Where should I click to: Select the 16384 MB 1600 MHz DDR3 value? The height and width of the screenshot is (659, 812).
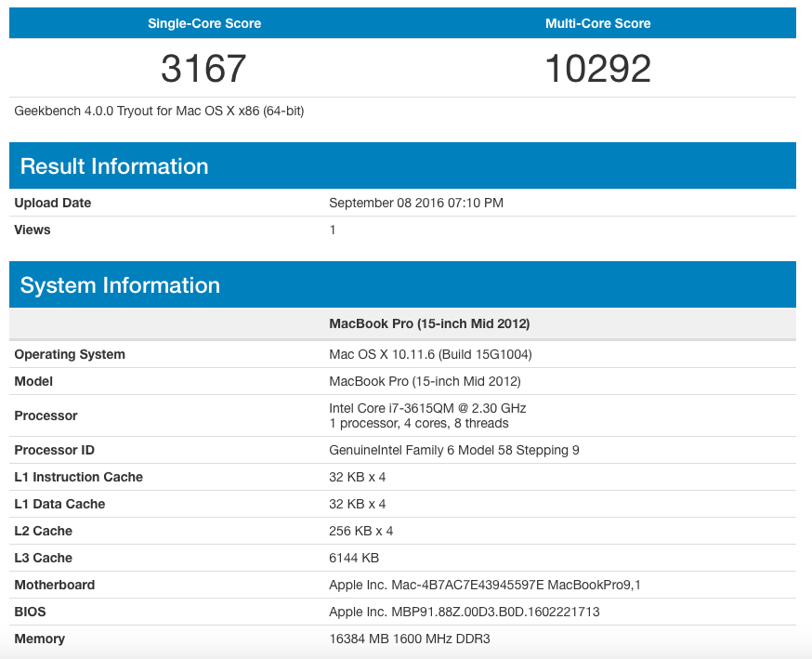[410, 639]
